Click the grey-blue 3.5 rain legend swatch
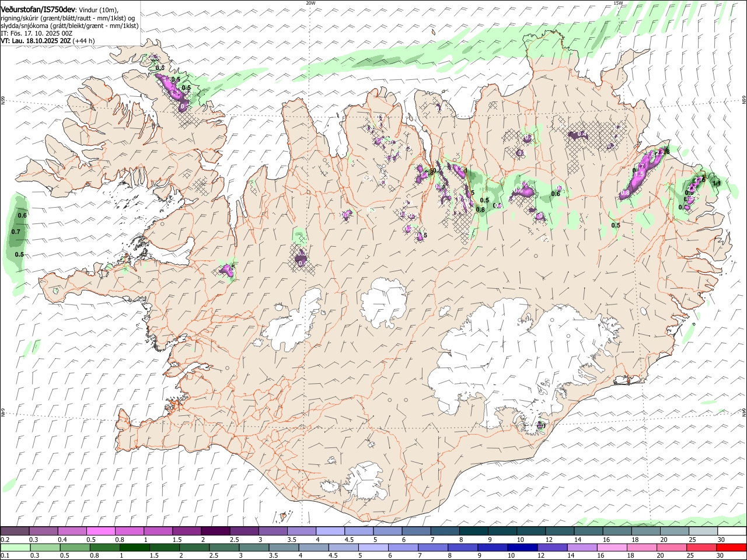 (x=283, y=547)
